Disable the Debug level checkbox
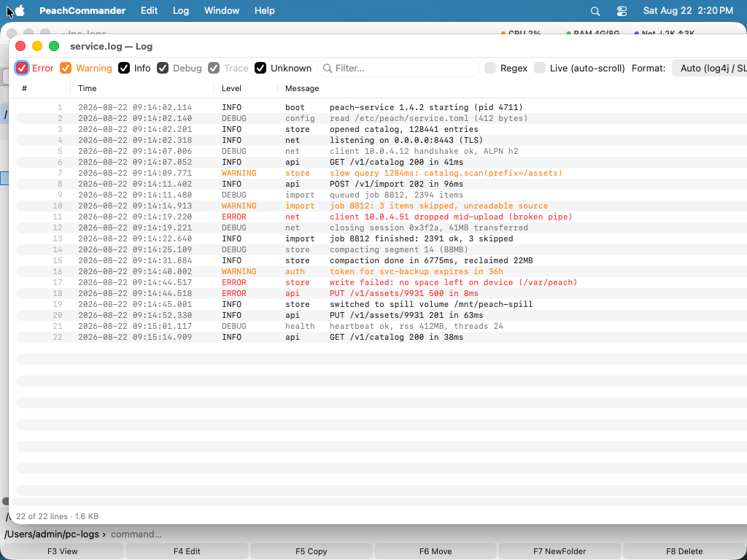The image size is (747, 560). (x=163, y=68)
